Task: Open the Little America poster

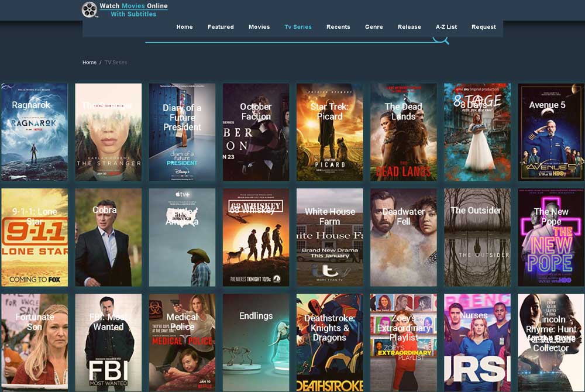Action: tap(182, 237)
